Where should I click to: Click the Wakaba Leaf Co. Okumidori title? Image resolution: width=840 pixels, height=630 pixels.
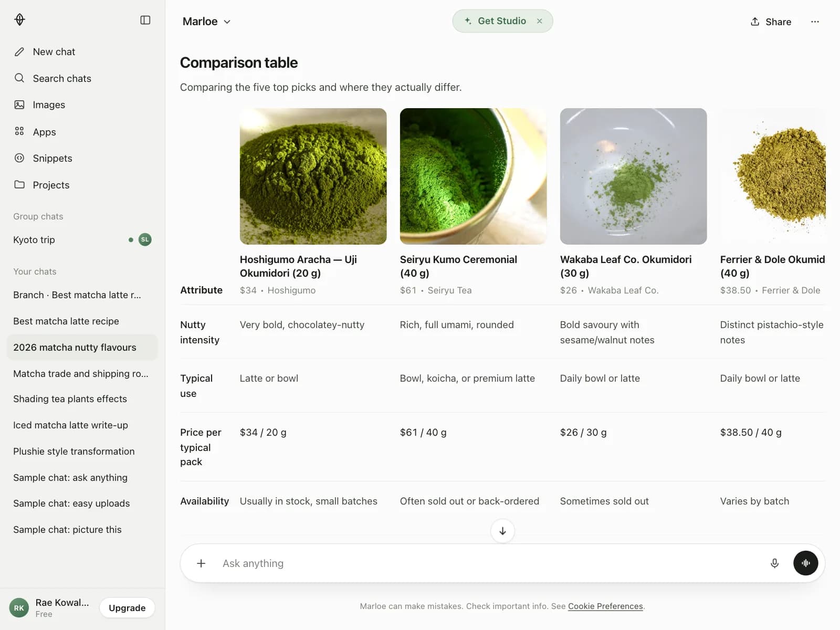(x=626, y=266)
